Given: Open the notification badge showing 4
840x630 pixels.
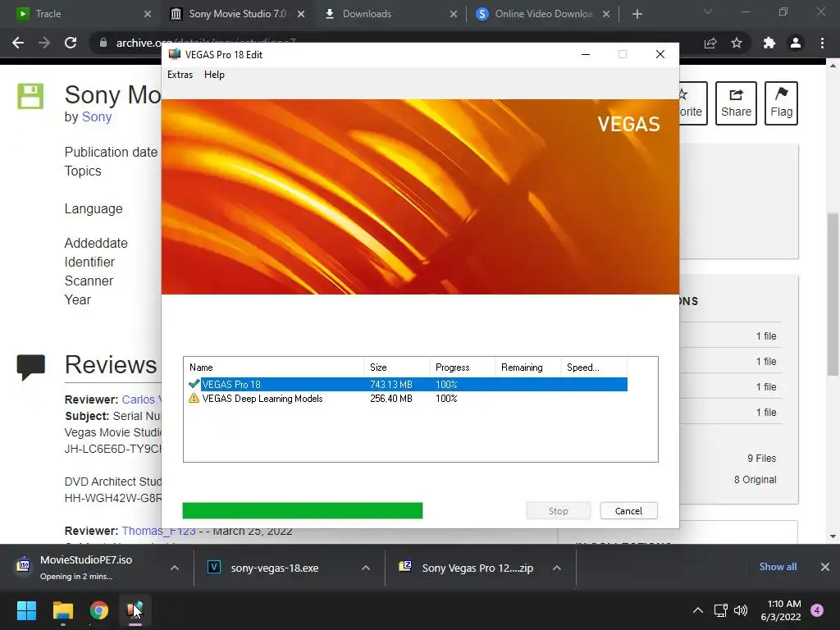Looking at the screenshot, I should [x=817, y=610].
